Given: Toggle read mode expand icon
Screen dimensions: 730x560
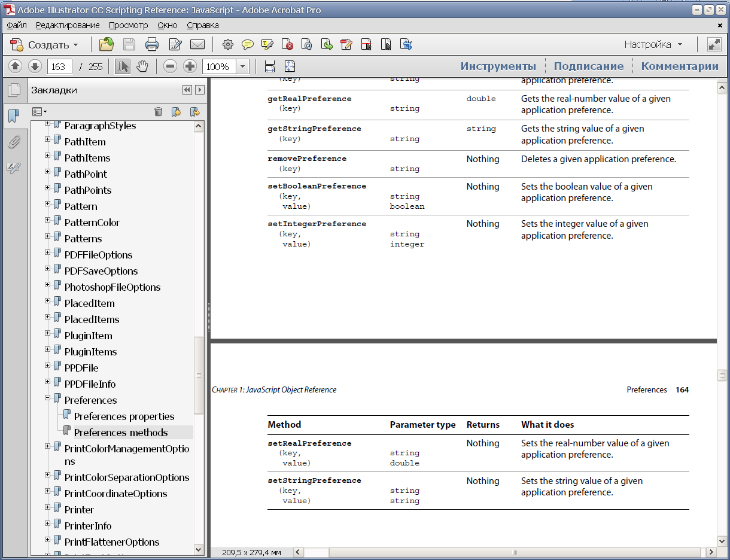Looking at the screenshot, I should click(714, 44).
